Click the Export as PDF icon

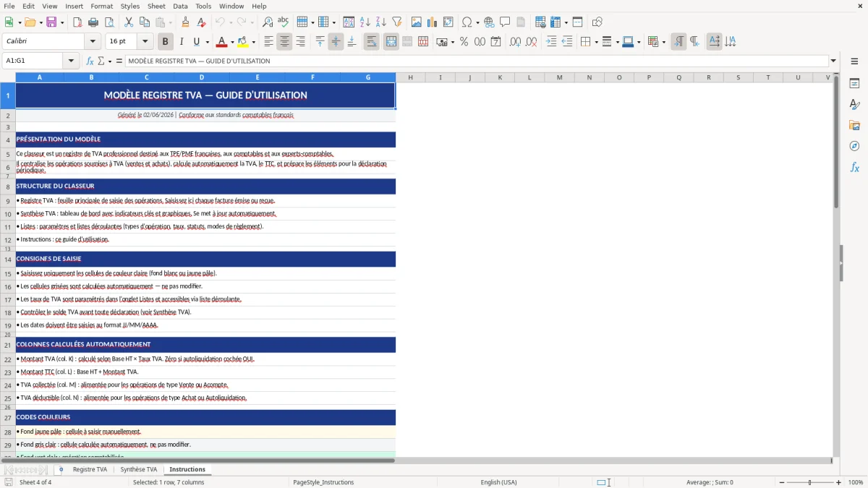(x=77, y=22)
